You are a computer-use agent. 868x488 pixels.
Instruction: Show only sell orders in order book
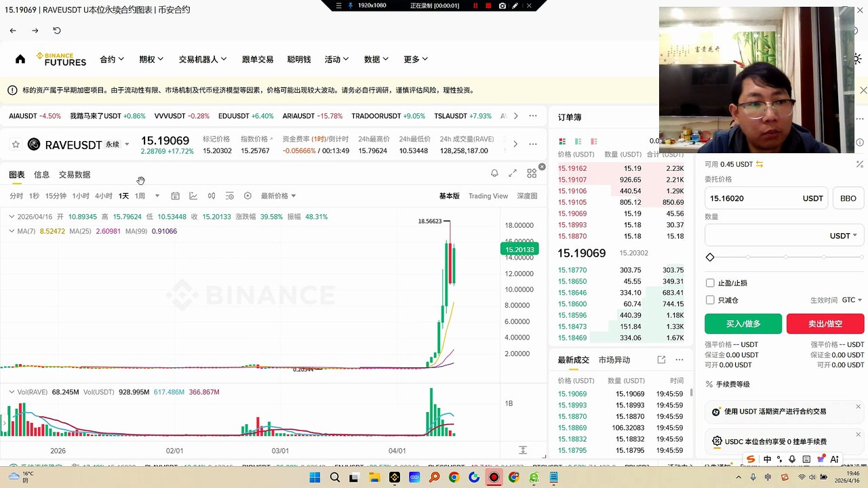point(595,142)
